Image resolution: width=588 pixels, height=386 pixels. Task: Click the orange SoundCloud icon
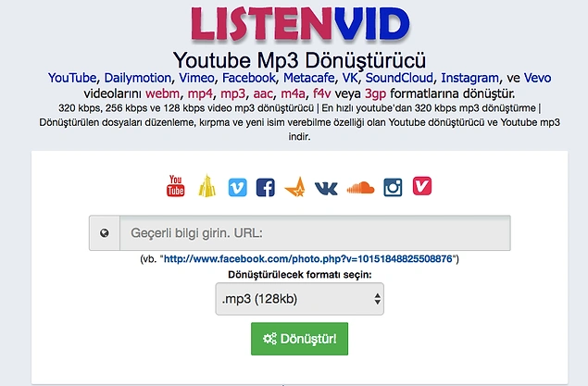click(361, 187)
